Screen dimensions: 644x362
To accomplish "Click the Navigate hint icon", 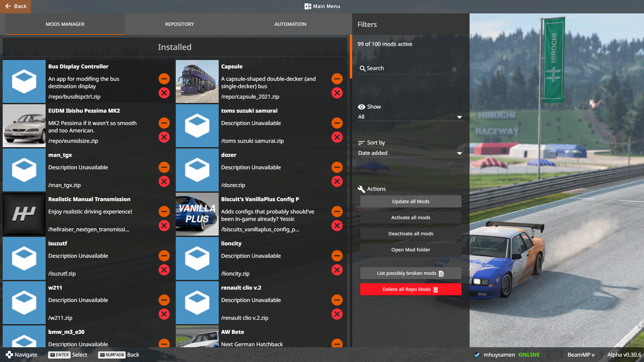I will pyautogui.click(x=9, y=355).
